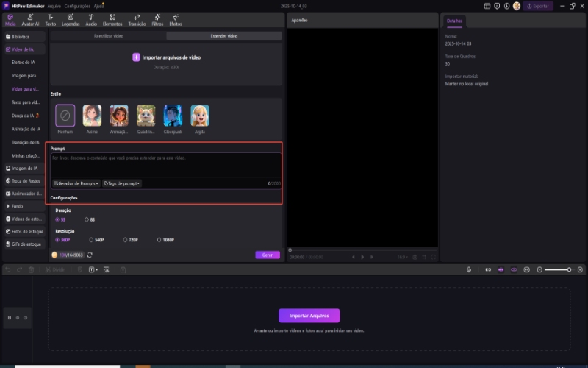Expand the Fundo section
The height and width of the screenshot is (368, 588).
click(x=25, y=206)
